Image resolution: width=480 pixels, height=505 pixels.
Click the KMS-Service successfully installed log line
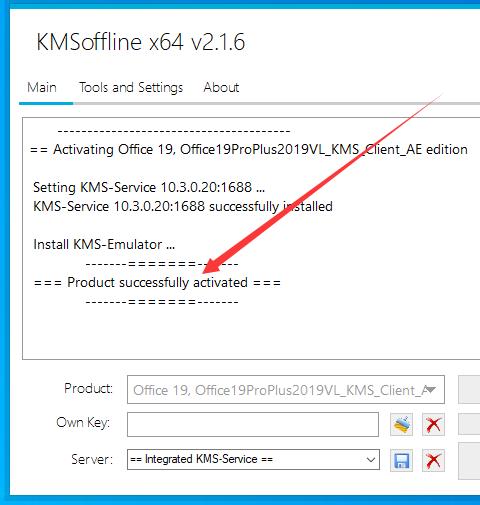point(183,207)
